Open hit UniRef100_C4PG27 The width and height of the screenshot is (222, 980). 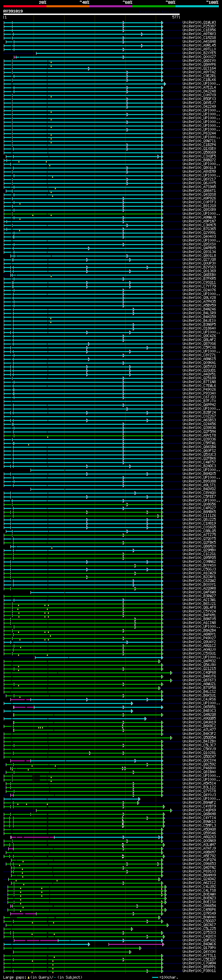coord(199,508)
